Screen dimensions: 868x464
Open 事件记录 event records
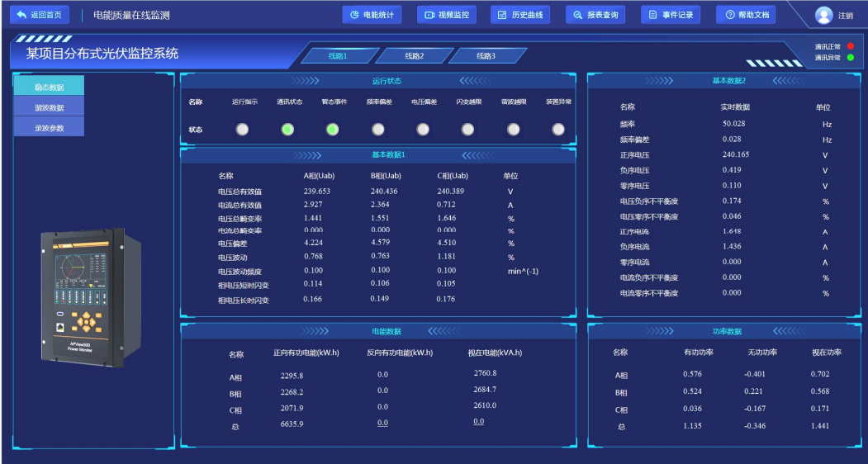click(671, 15)
